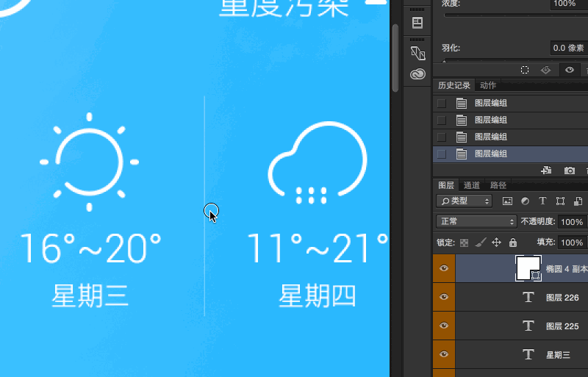The width and height of the screenshot is (588, 377).
Task: Select the 图层 225 text layer
Action: coord(522,326)
